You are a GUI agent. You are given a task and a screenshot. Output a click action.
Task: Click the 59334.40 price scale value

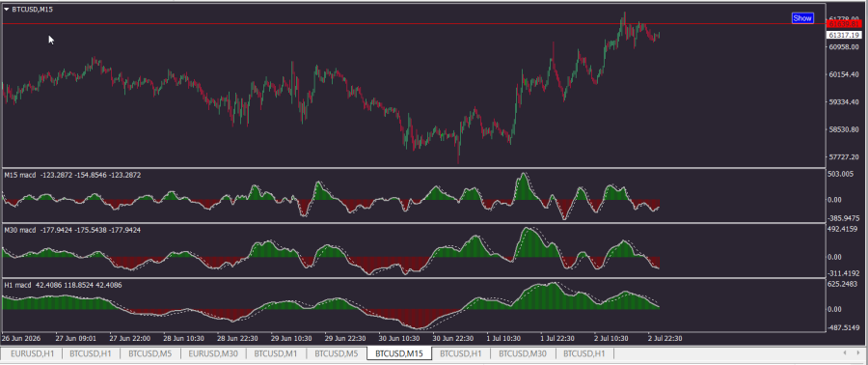[844, 102]
